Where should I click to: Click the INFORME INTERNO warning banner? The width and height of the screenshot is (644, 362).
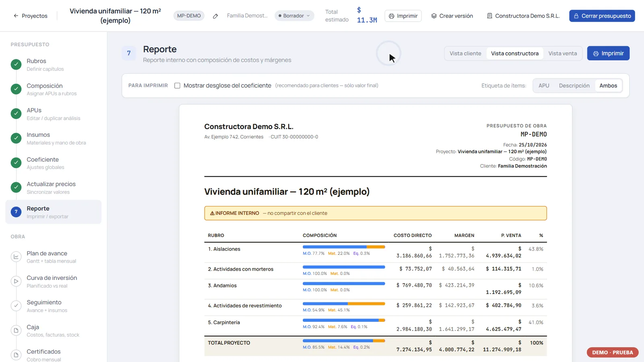(376, 213)
